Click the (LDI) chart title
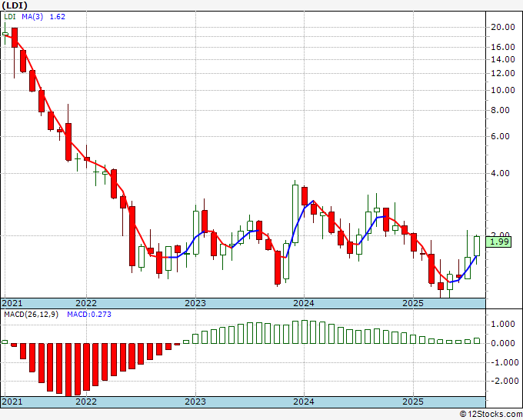523x420 pixels. pyautogui.click(x=15, y=5)
